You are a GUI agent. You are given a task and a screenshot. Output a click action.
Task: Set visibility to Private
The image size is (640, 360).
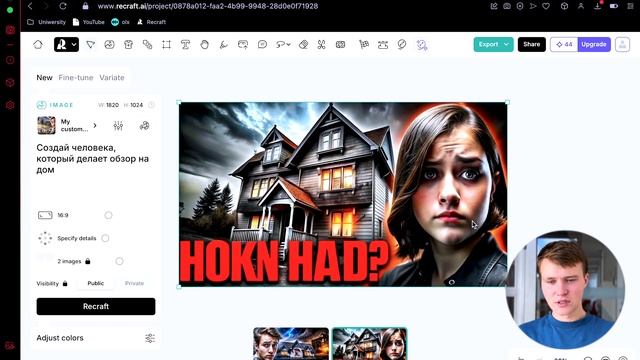134,283
